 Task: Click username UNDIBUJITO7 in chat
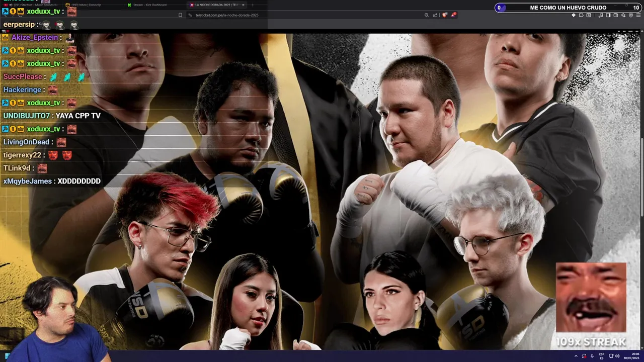point(27,116)
